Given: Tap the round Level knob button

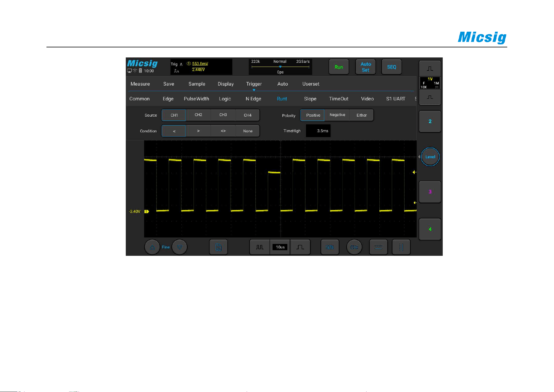Looking at the screenshot, I should [x=430, y=157].
